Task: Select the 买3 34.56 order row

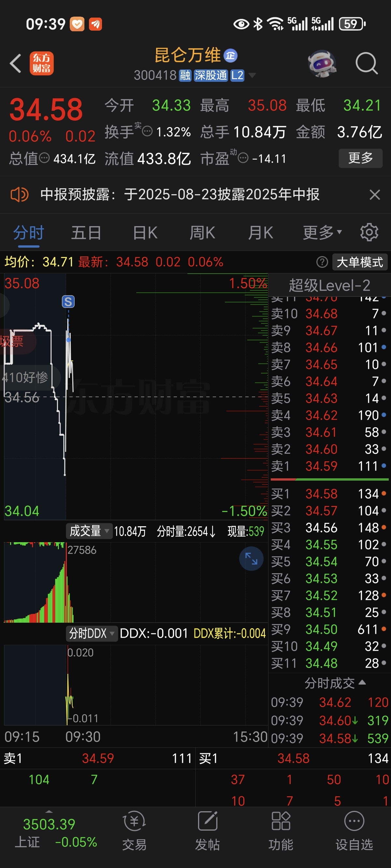Action: [329, 528]
